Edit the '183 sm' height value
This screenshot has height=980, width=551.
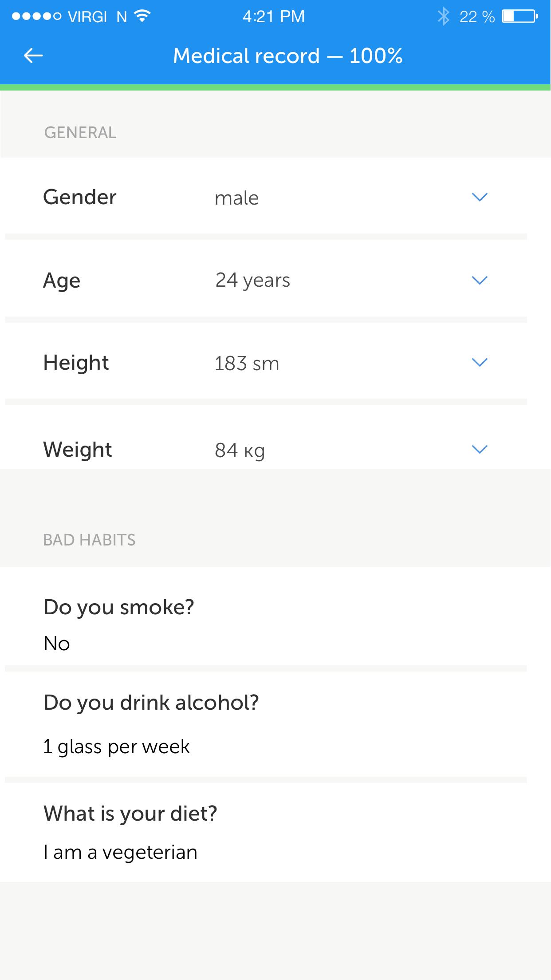tap(247, 364)
